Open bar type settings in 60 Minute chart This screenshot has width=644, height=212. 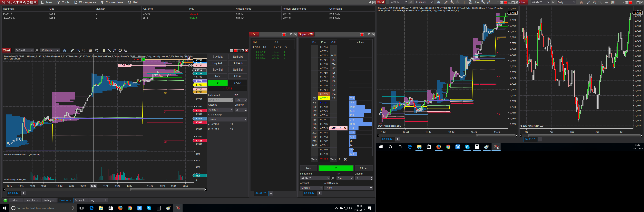[438, 2]
